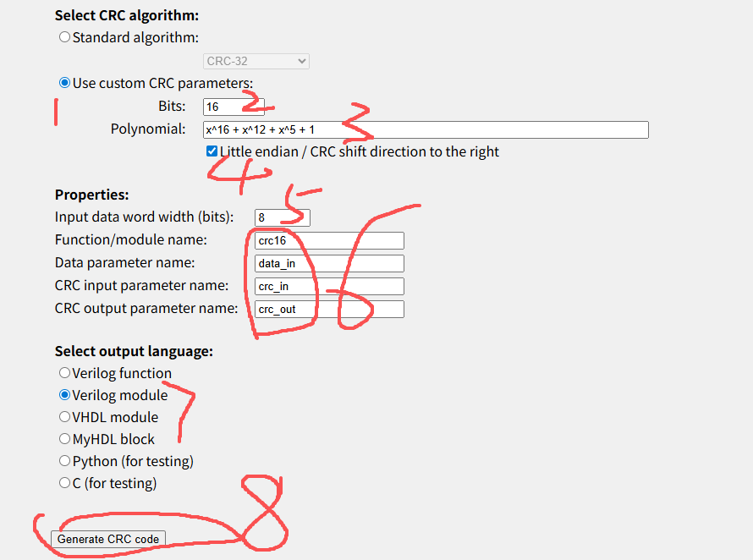753x560 pixels.
Task: Click the Function/module name field
Action: 329,240
